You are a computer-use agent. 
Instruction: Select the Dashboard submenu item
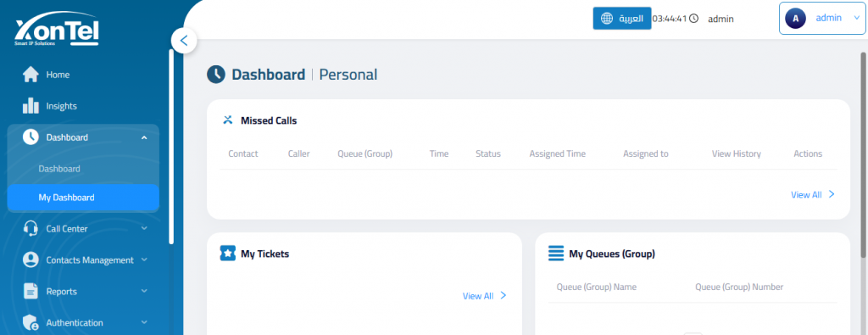pyautogui.click(x=59, y=168)
